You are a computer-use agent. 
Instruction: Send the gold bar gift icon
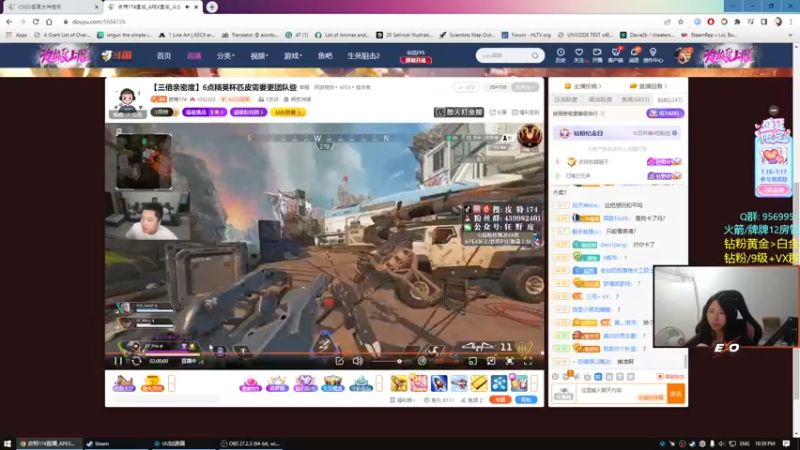point(479,383)
